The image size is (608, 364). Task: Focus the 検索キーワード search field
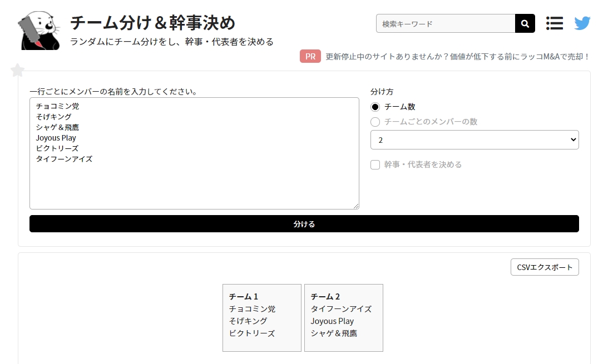[x=446, y=24]
